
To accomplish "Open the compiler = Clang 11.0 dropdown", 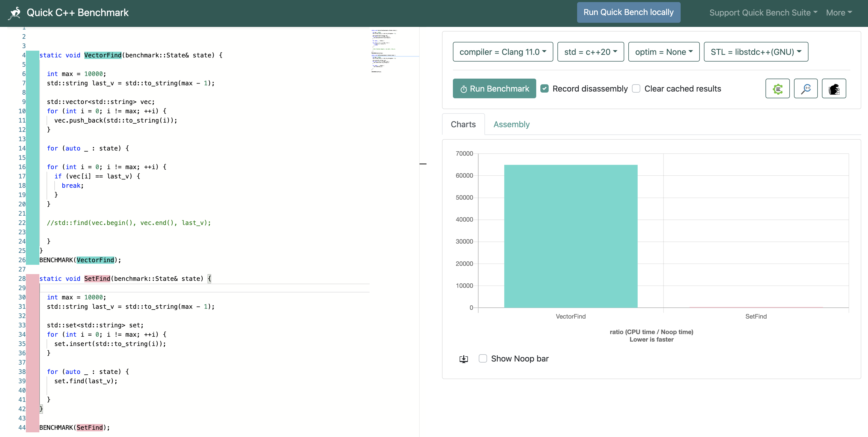I will [503, 52].
